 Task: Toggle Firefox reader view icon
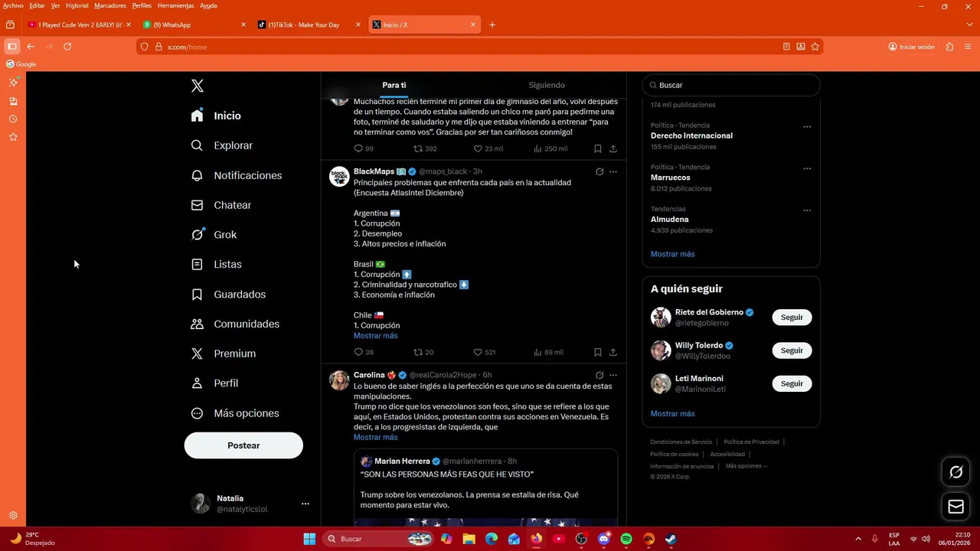(x=786, y=47)
